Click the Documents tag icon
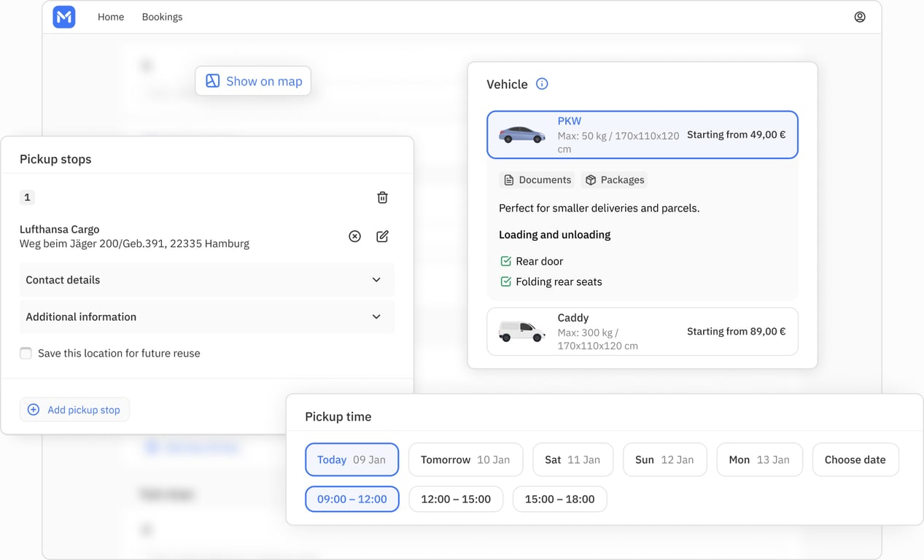This screenshot has width=924, height=560. (509, 180)
